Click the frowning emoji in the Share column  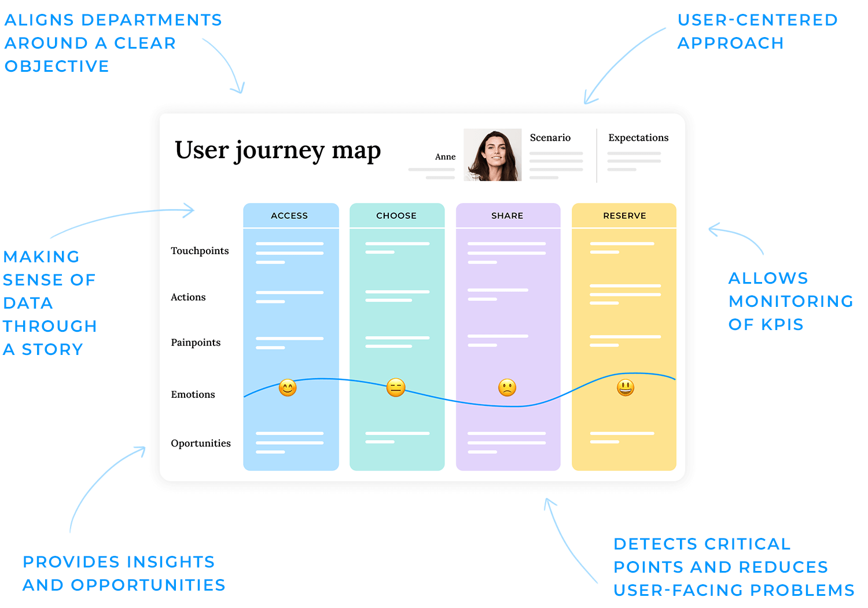507,387
